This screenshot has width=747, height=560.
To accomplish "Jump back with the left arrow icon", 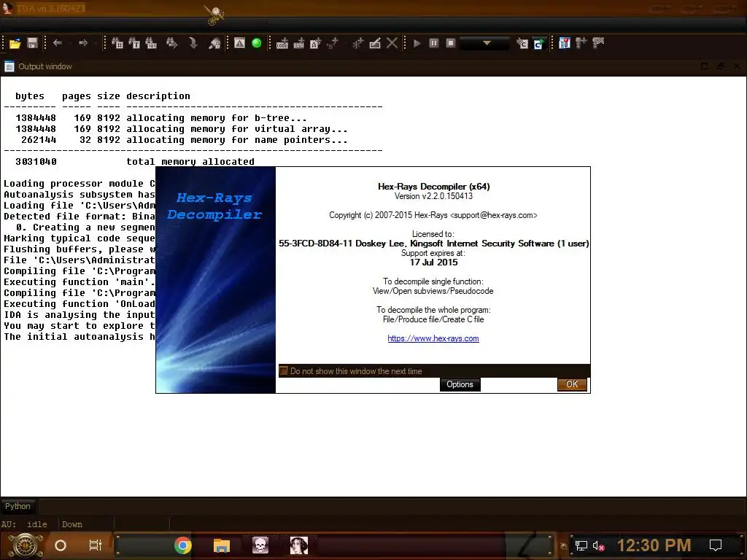I will (x=58, y=43).
